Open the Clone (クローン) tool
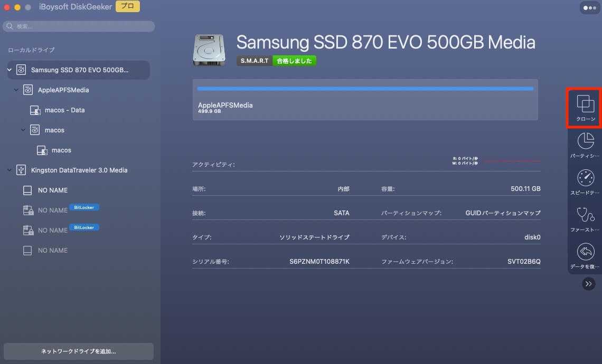The width and height of the screenshot is (602, 364). tap(585, 108)
